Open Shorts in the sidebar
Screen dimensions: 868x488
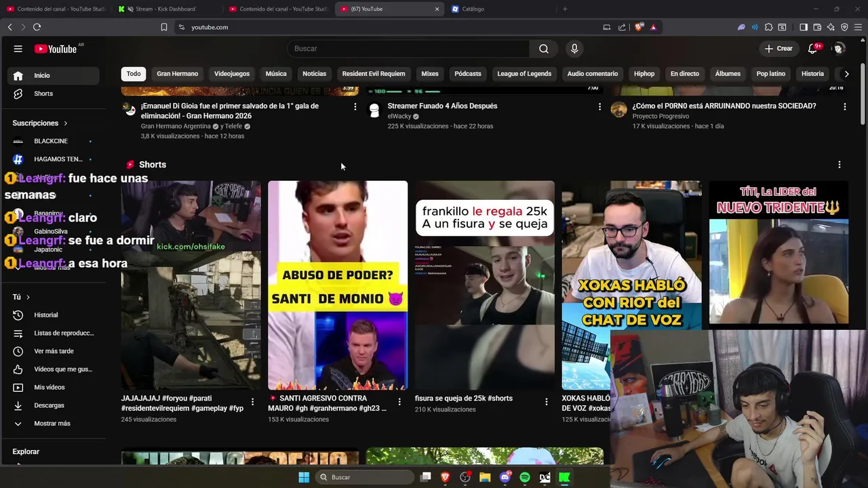point(53,94)
